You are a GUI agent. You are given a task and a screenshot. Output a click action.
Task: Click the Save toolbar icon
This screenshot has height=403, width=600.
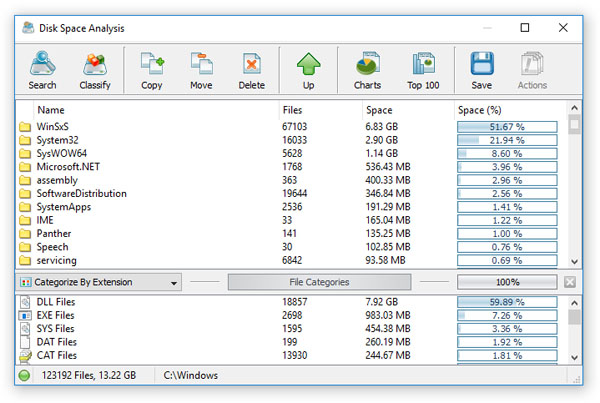pos(482,70)
